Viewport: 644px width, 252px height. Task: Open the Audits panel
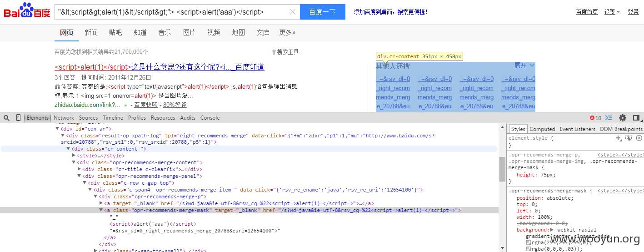[x=188, y=118]
